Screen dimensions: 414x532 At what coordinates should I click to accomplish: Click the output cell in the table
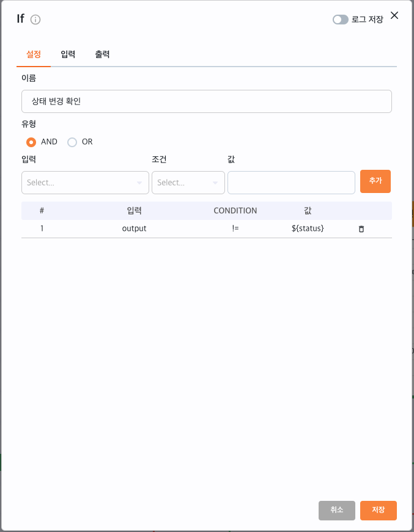[134, 228]
